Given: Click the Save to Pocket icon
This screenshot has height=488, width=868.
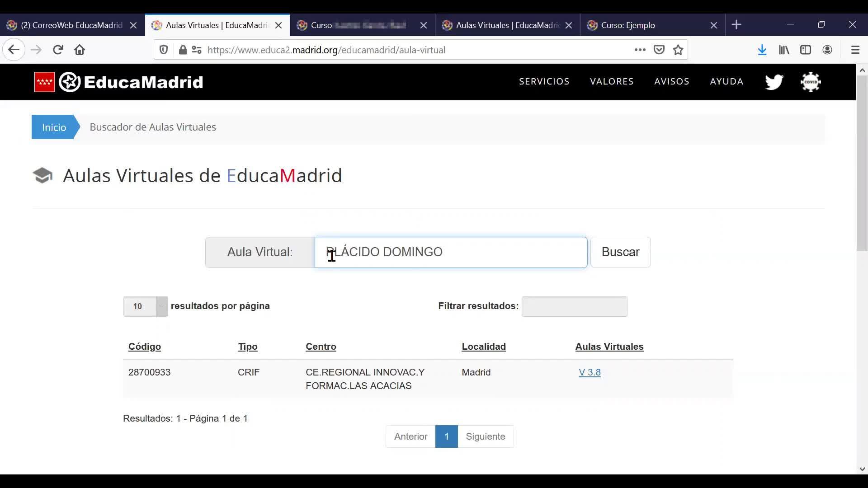Looking at the screenshot, I should click(659, 50).
